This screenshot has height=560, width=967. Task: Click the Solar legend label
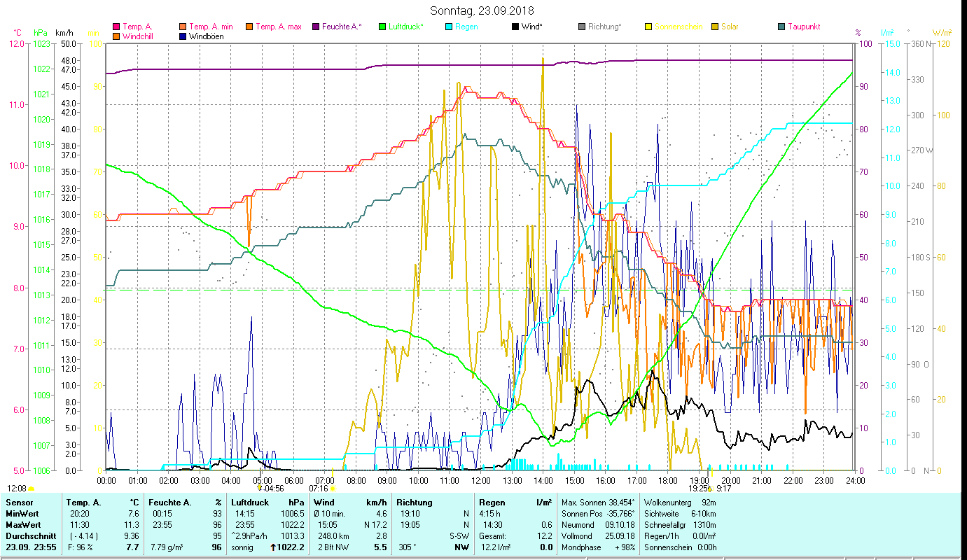pyautogui.click(x=730, y=27)
